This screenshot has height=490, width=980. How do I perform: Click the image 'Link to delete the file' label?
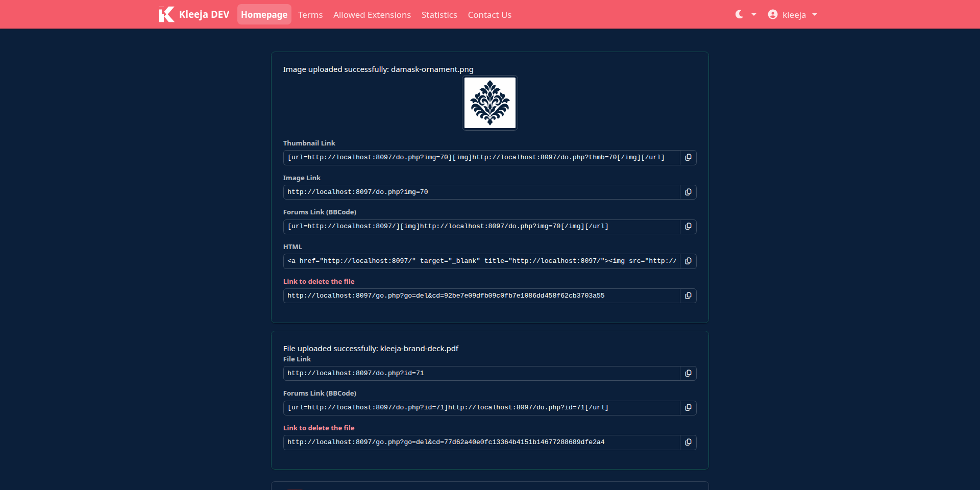[318, 281]
